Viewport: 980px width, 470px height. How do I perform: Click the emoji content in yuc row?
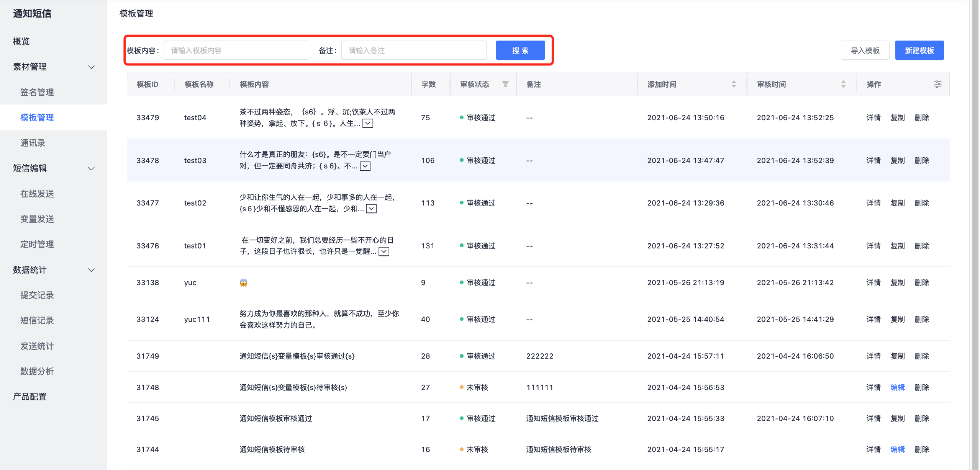click(243, 282)
